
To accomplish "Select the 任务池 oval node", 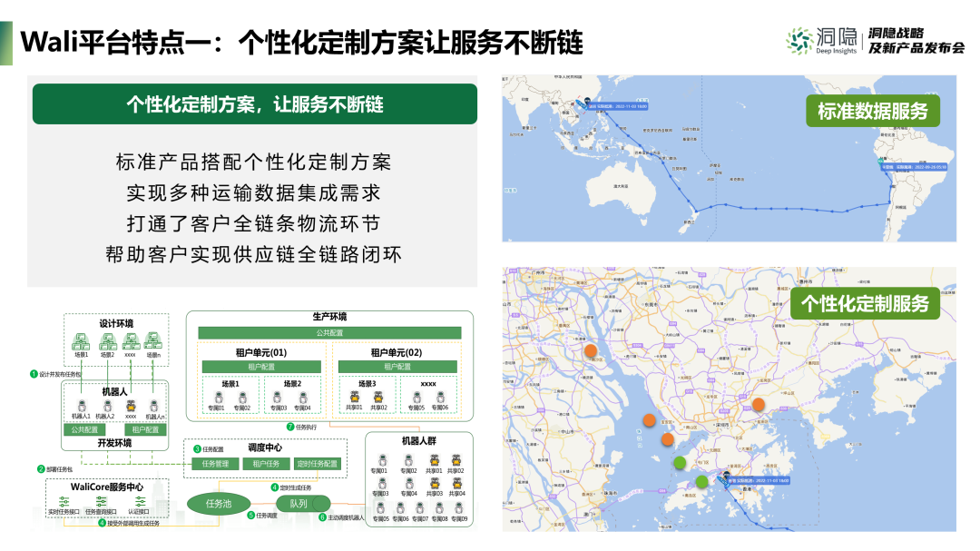I will [219, 504].
